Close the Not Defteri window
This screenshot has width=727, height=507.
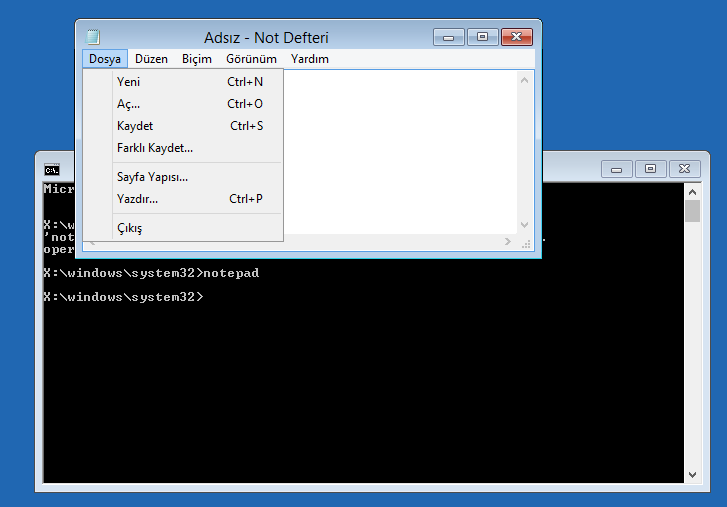517,37
